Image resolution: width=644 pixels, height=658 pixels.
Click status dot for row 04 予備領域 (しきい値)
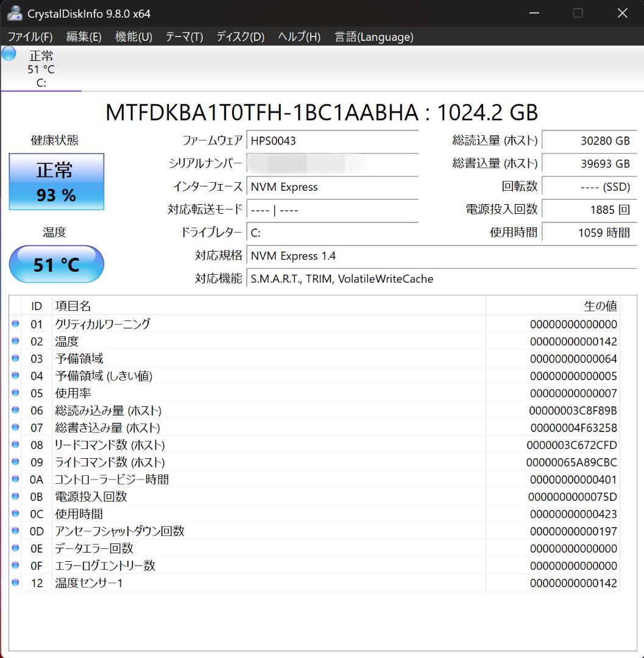coord(15,375)
